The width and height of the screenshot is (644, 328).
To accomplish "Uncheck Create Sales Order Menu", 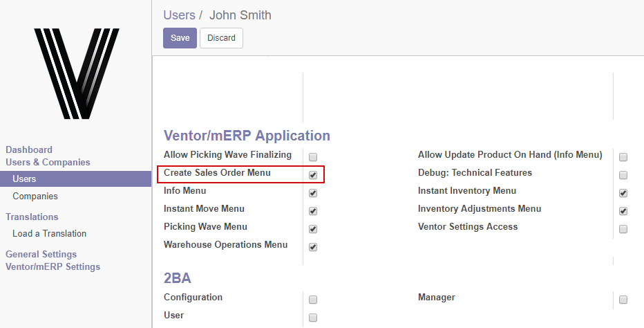I will [313, 175].
